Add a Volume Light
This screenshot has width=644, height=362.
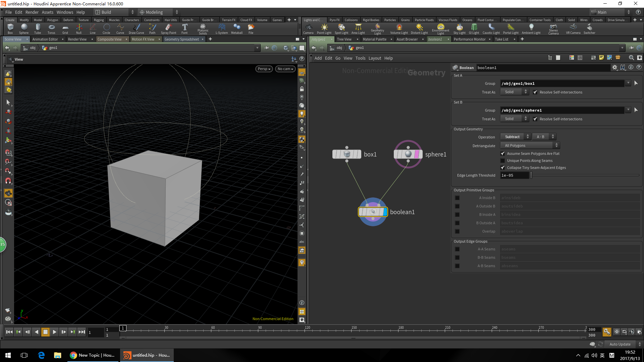tap(399, 29)
